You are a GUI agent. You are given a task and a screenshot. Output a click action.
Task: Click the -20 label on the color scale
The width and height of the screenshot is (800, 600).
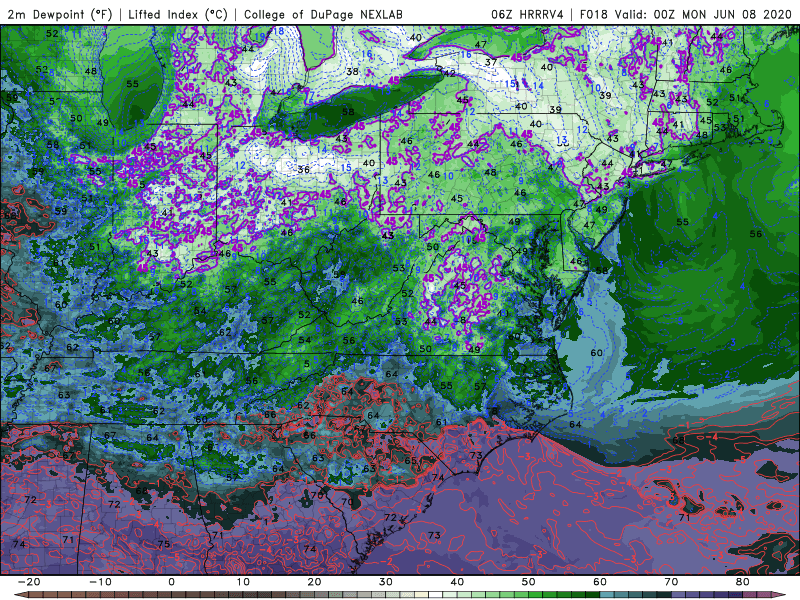[x=29, y=582]
